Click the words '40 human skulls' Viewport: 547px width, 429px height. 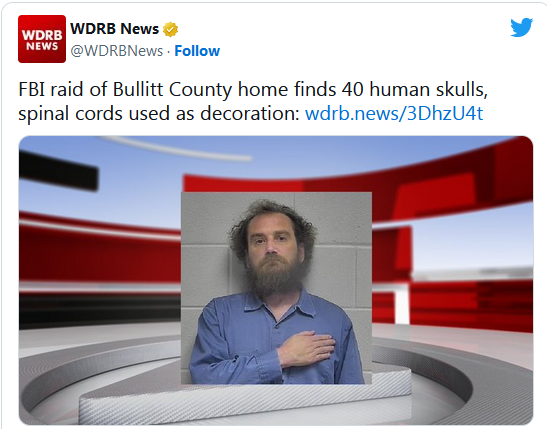(414, 90)
